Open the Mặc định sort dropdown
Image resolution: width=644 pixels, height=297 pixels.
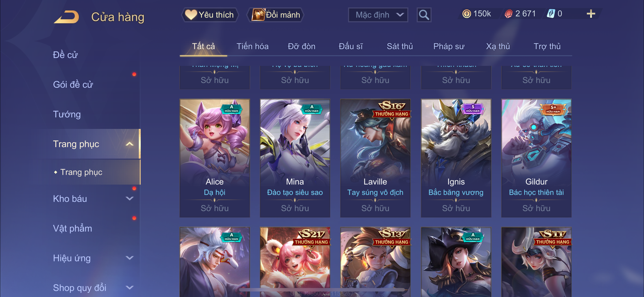378,15
